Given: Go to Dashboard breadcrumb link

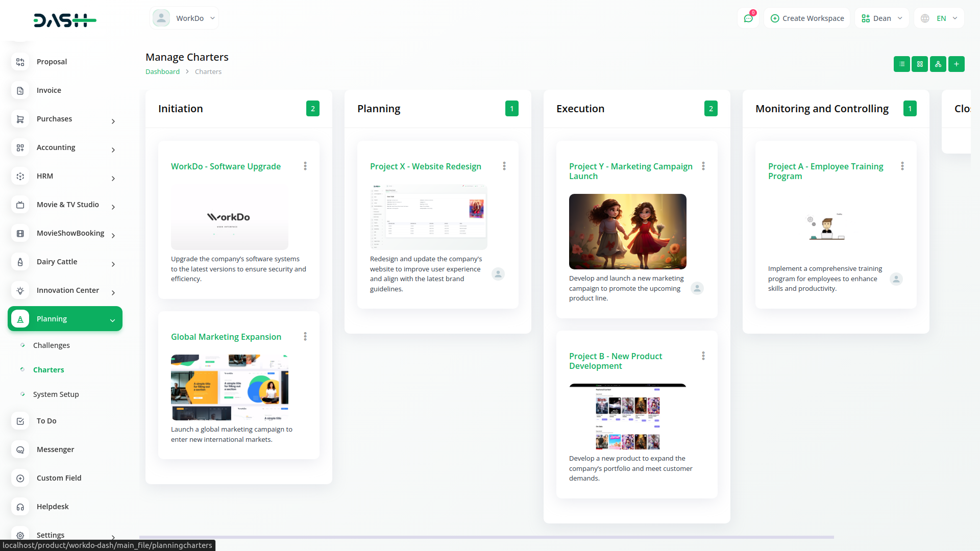Looking at the screenshot, I should 162,72.
